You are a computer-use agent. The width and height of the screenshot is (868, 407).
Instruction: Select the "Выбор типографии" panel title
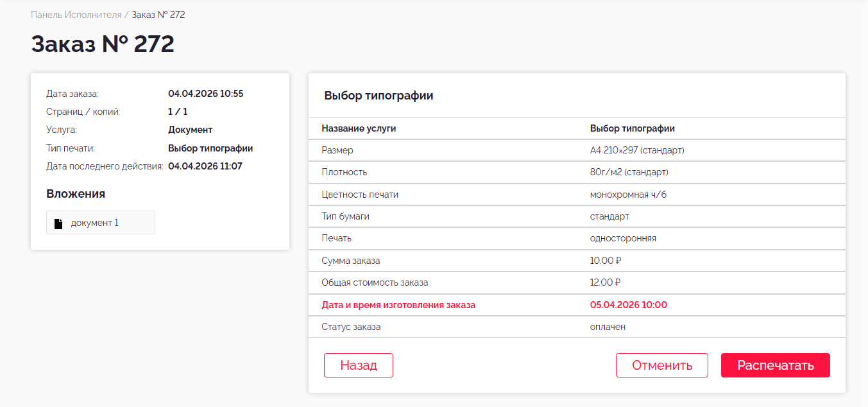tap(379, 96)
